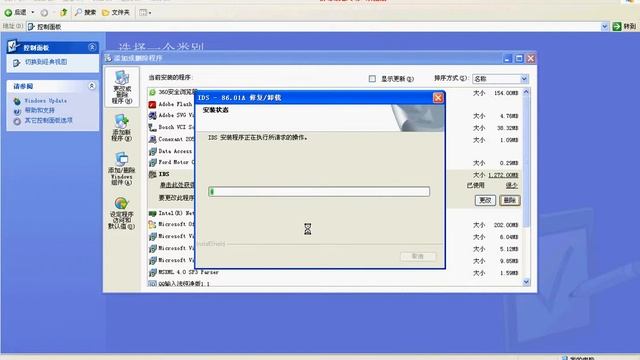Toggle the Folders (文件夹) pane button

click(116, 13)
